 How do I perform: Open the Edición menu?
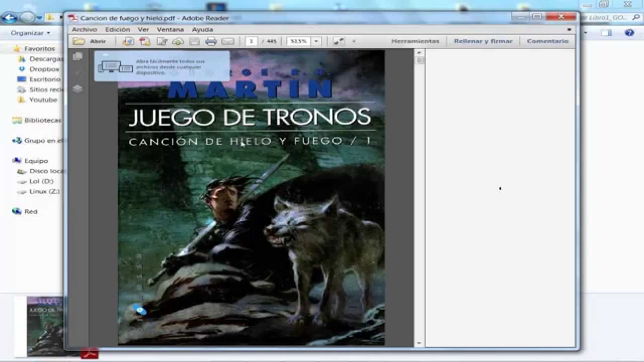(x=117, y=30)
